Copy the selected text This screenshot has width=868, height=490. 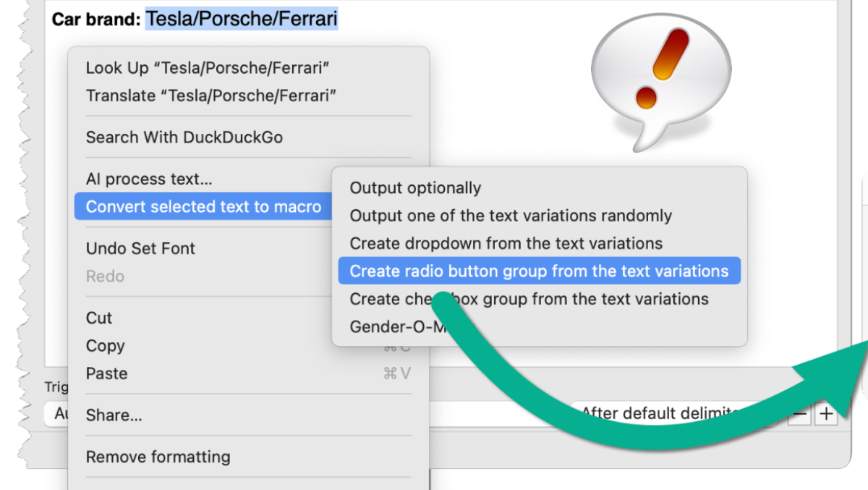tap(105, 346)
